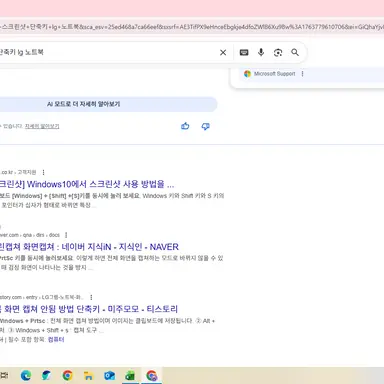
Task: Click the 컴퓨터 required-term link
Action: pos(56,340)
